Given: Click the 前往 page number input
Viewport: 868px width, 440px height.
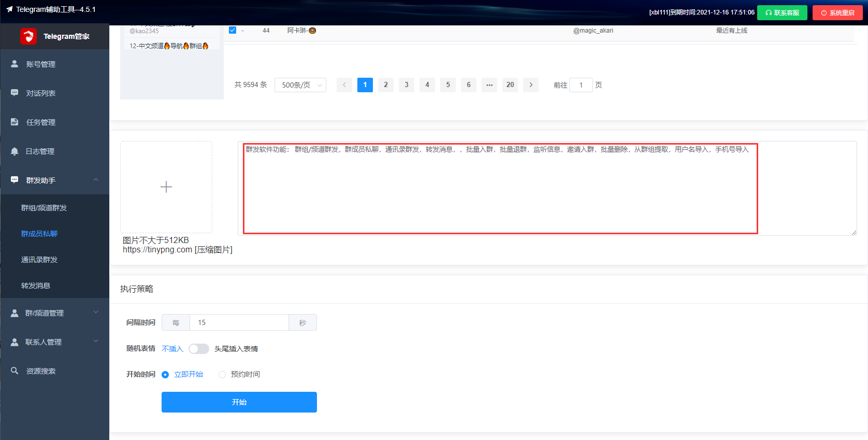Looking at the screenshot, I should [x=581, y=85].
